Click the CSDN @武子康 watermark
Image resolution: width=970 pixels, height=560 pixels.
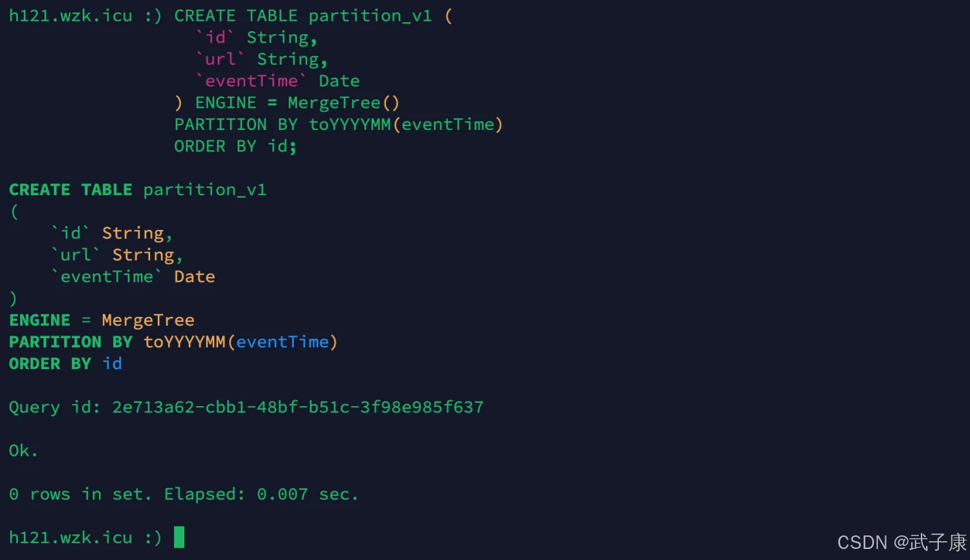click(x=901, y=543)
